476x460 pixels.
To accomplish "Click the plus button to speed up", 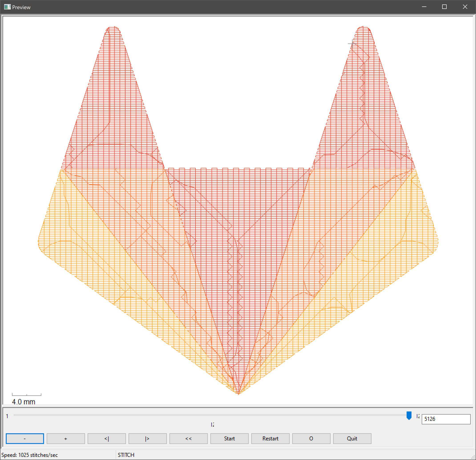I will click(66, 438).
